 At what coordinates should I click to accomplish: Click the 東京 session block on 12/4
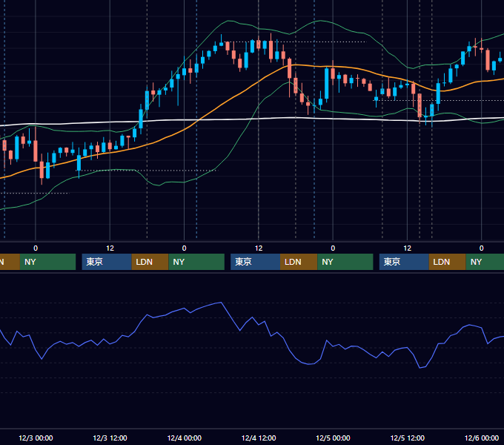pyautogui.click(x=255, y=262)
